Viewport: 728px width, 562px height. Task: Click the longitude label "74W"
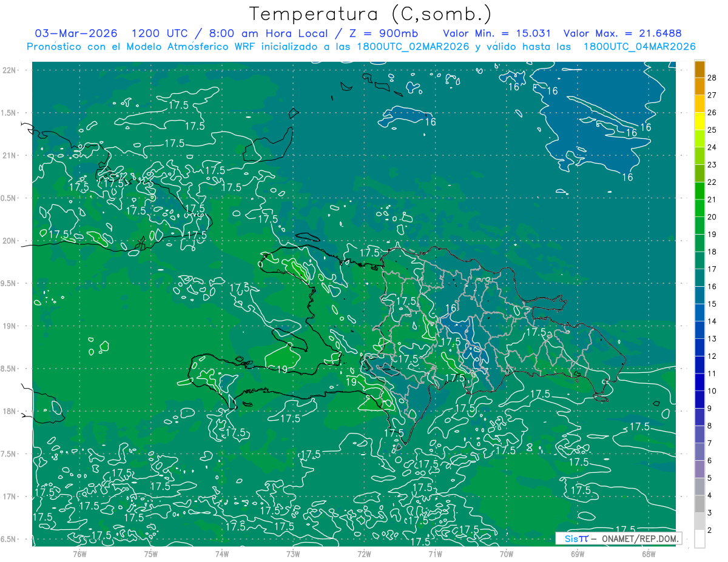click(x=222, y=554)
